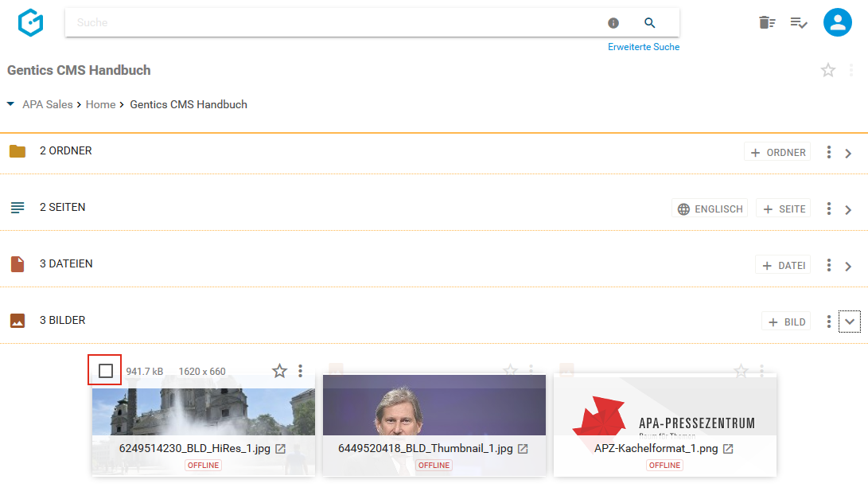Expand the 3 Dateien section
The height and width of the screenshot is (503, 868).
click(x=848, y=266)
